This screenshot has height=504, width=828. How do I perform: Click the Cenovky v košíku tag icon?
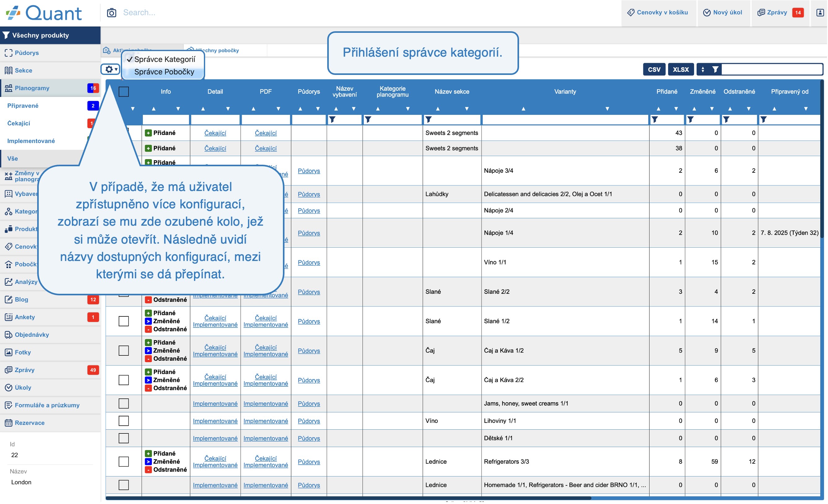click(631, 13)
